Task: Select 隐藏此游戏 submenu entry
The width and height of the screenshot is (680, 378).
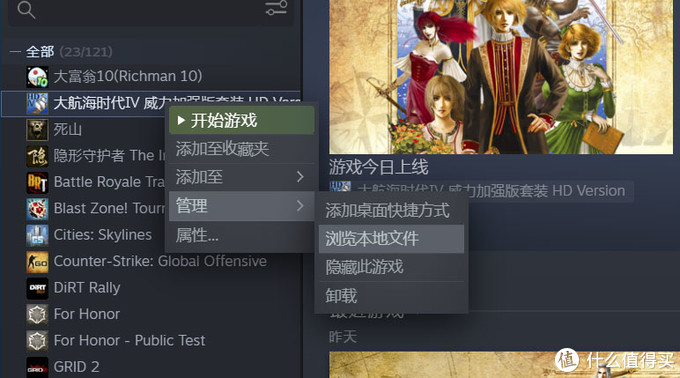Action: pyautogui.click(x=391, y=267)
